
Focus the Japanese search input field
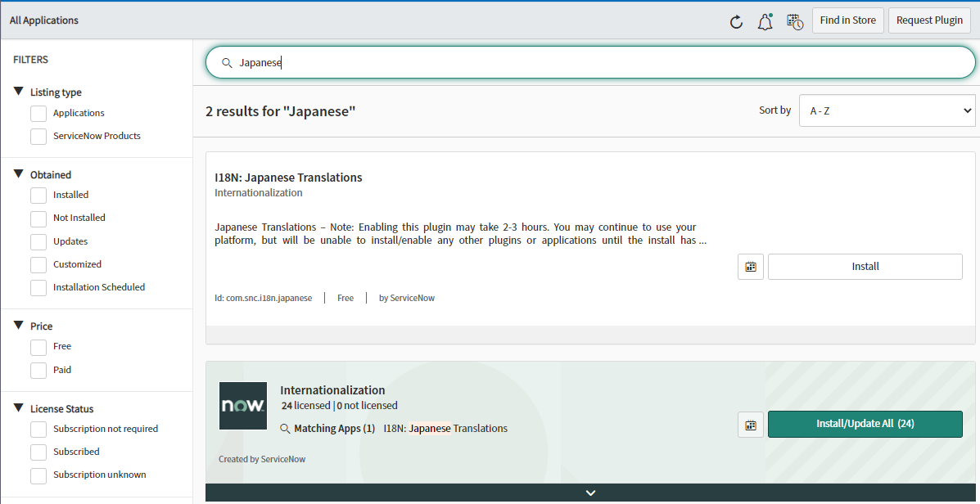click(x=590, y=62)
